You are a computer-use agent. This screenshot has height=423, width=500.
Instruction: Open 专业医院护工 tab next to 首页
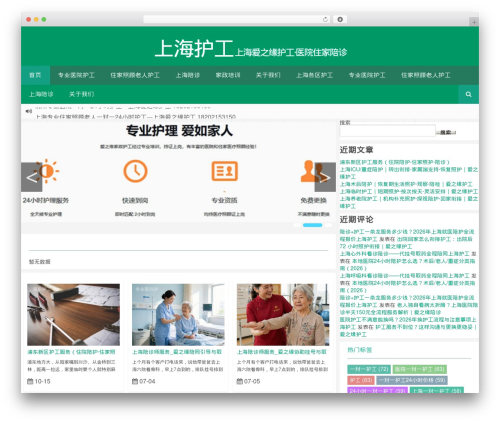click(76, 75)
